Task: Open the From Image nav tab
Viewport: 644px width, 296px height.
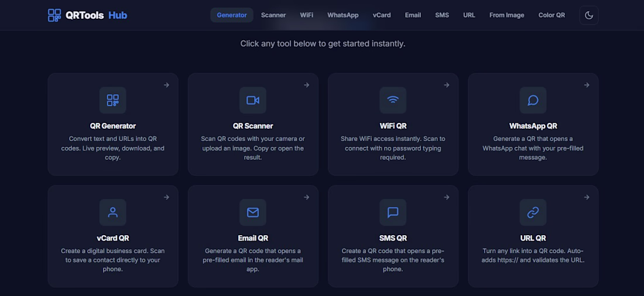Action: pyautogui.click(x=506, y=15)
